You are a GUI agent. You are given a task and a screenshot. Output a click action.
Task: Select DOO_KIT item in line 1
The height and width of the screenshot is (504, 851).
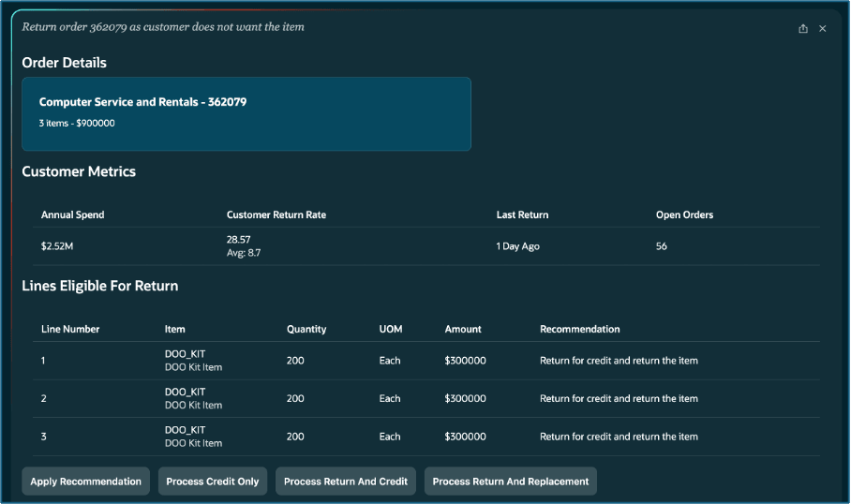pyautogui.click(x=185, y=354)
